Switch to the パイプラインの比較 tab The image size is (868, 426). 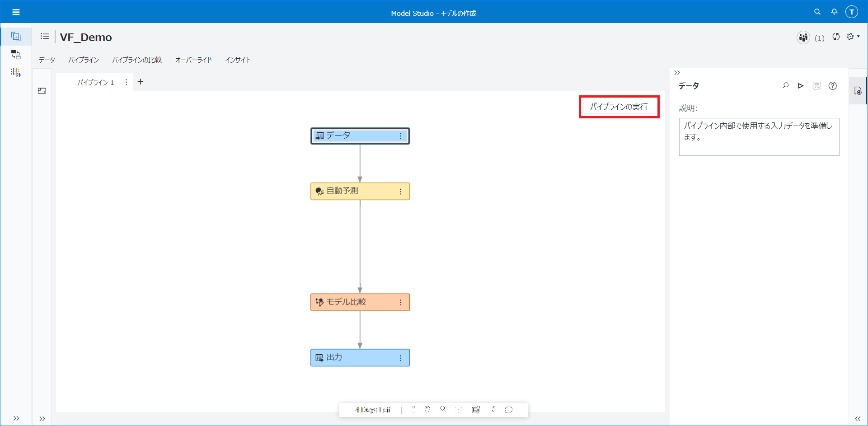pos(137,60)
